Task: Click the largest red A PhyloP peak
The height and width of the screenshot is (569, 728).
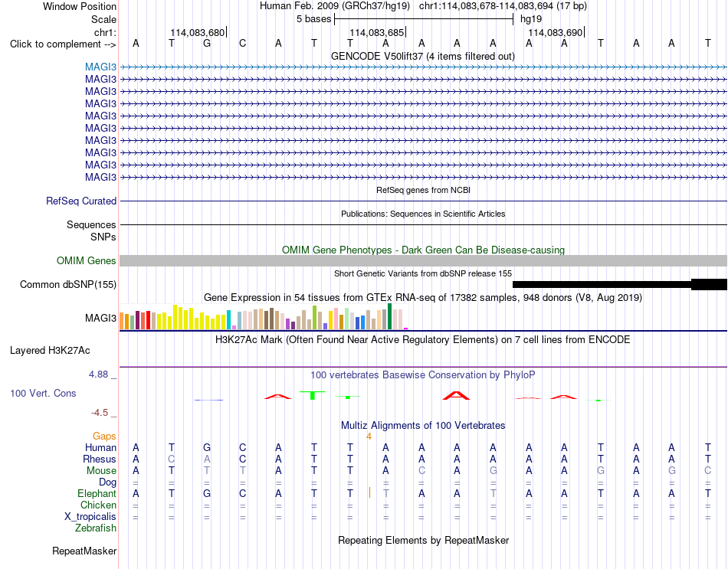Action: [x=457, y=395]
